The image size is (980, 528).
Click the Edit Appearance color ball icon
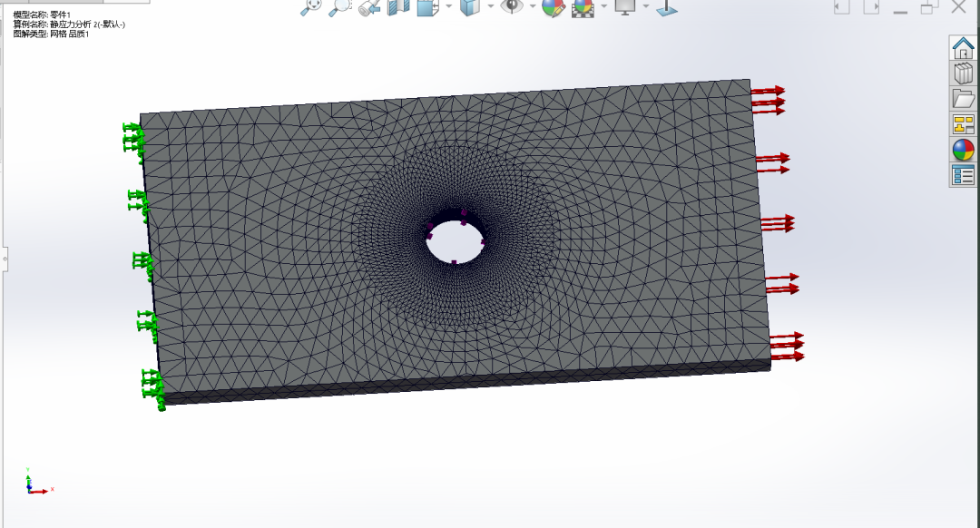click(x=554, y=7)
